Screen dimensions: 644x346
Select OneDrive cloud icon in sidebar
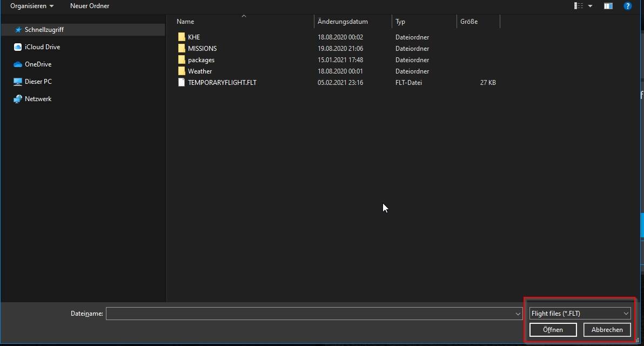click(18, 64)
